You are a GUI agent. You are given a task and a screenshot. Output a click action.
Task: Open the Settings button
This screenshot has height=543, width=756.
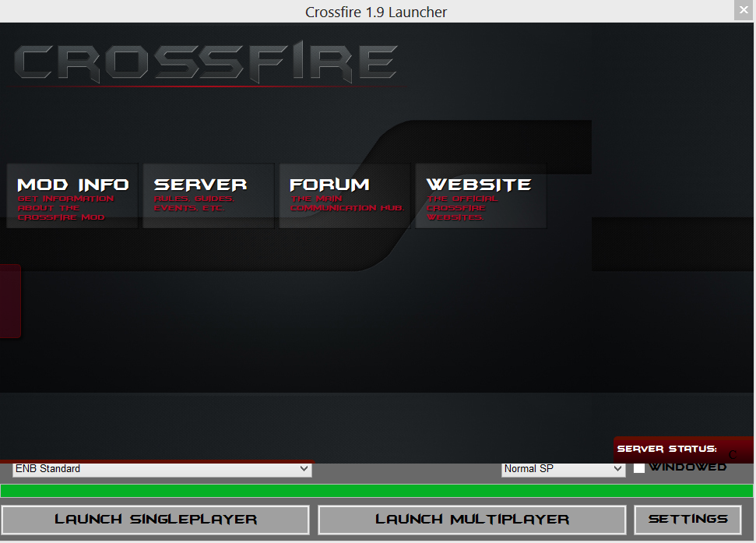(x=687, y=520)
